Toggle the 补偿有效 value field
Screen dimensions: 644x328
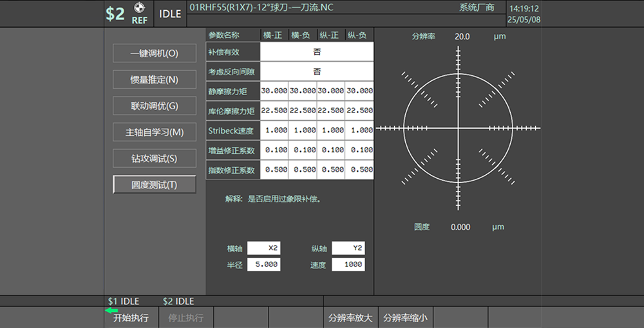pyautogui.click(x=317, y=52)
